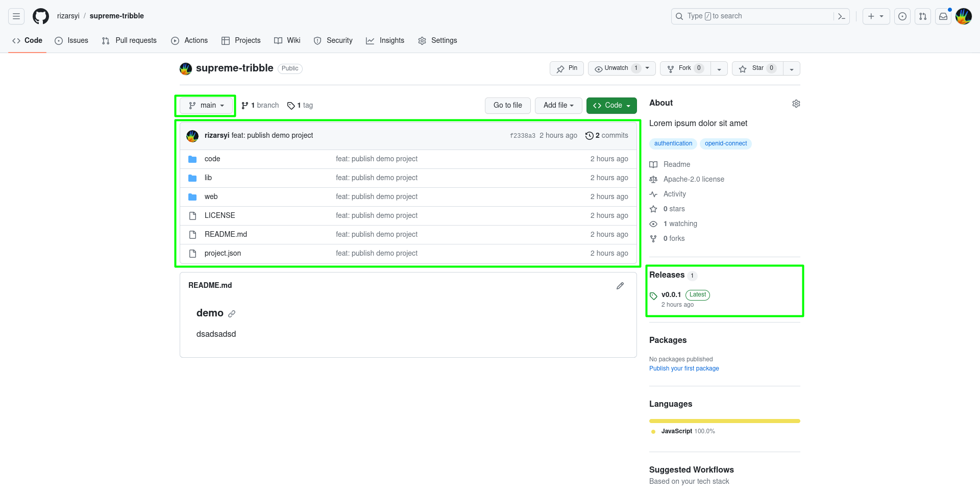
Task: Edit README.md with the pencil icon
Action: (620, 286)
